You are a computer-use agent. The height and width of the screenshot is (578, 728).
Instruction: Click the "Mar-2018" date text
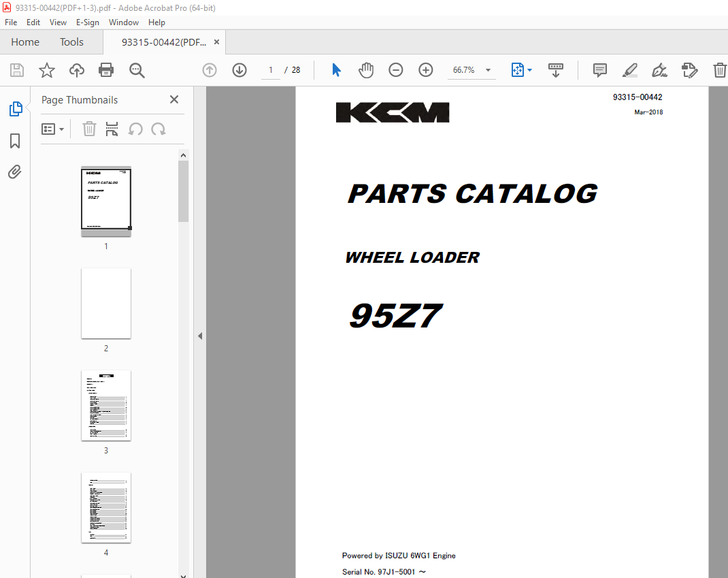(x=648, y=112)
